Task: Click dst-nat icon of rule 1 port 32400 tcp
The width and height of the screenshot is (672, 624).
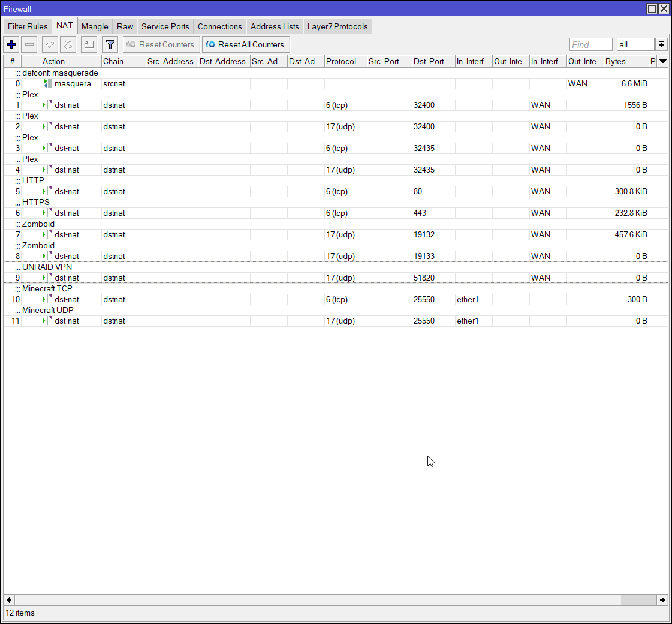Action: pyautogui.click(x=47, y=105)
